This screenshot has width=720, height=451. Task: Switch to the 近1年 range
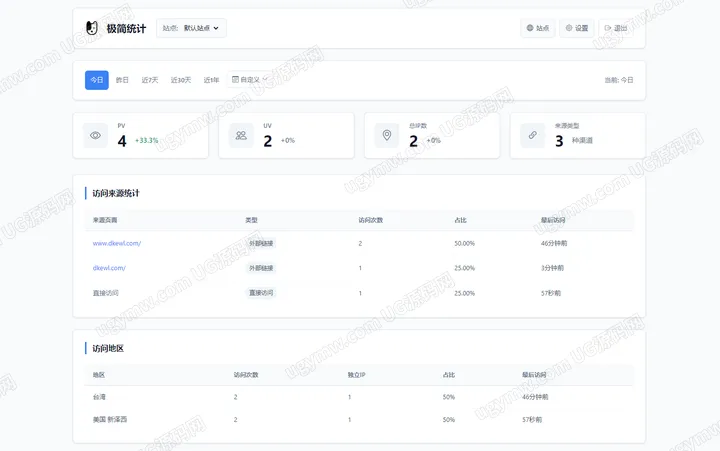tap(211, 80)
